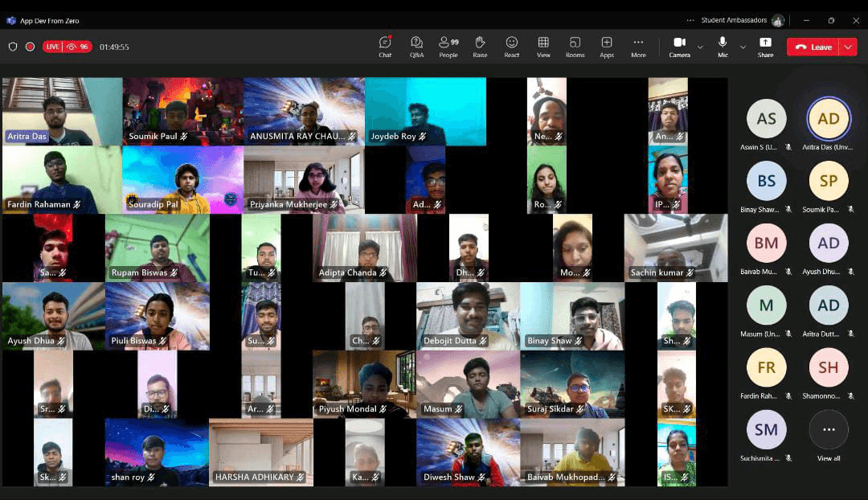Screen dimensions: 868x500
Task: Click Diwesh Shaw video tile
Action: [469, 453]
